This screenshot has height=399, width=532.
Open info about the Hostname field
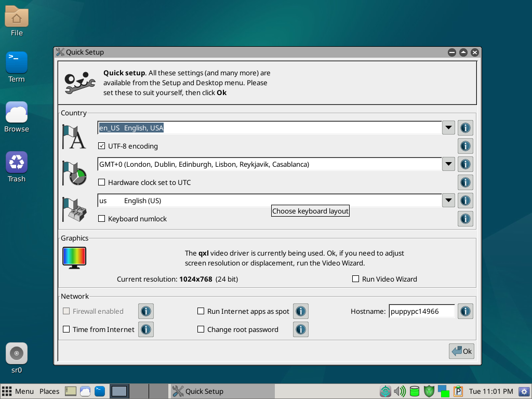pos(465,311)
